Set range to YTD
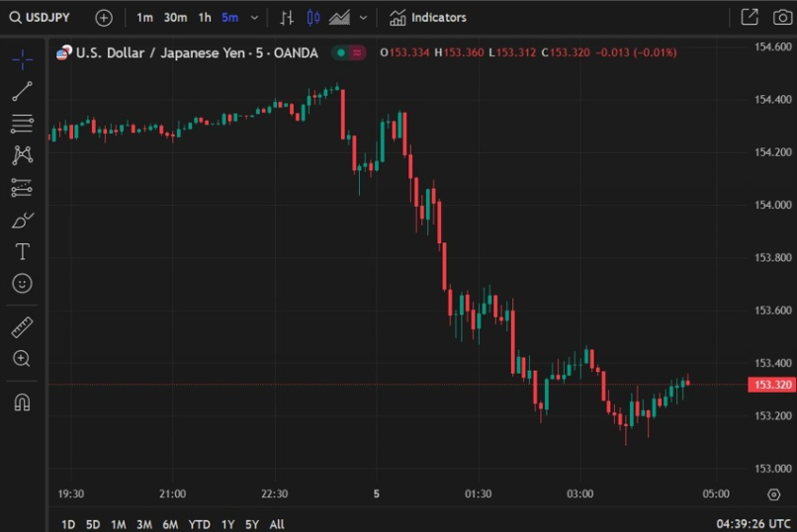797x532 pixels. point(200,524)
